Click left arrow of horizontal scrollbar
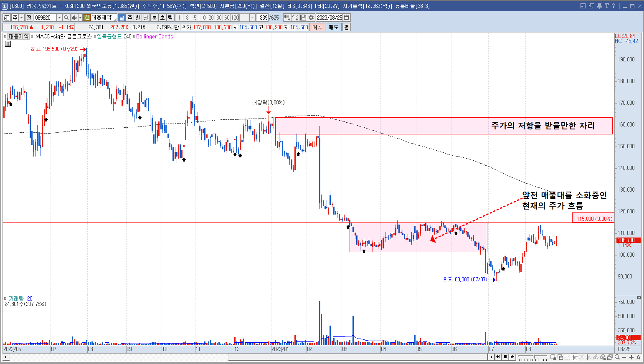 pos(6,357)
